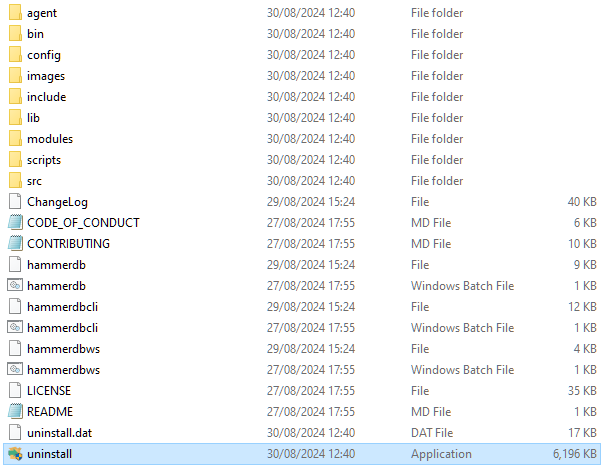Viewport: 608px width, 472px height.
Task: Click the 9 KB hammerdb file icon
Action: pos(15,265)
